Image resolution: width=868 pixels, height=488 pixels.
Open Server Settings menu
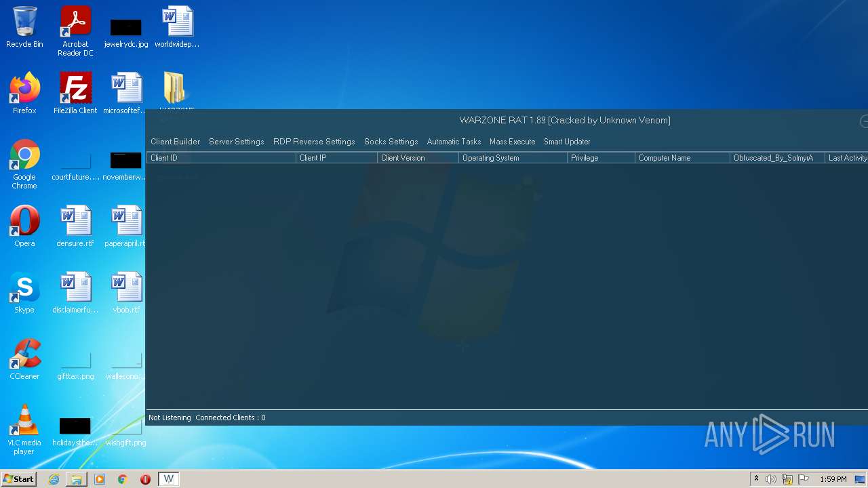(x=236, y=142)
